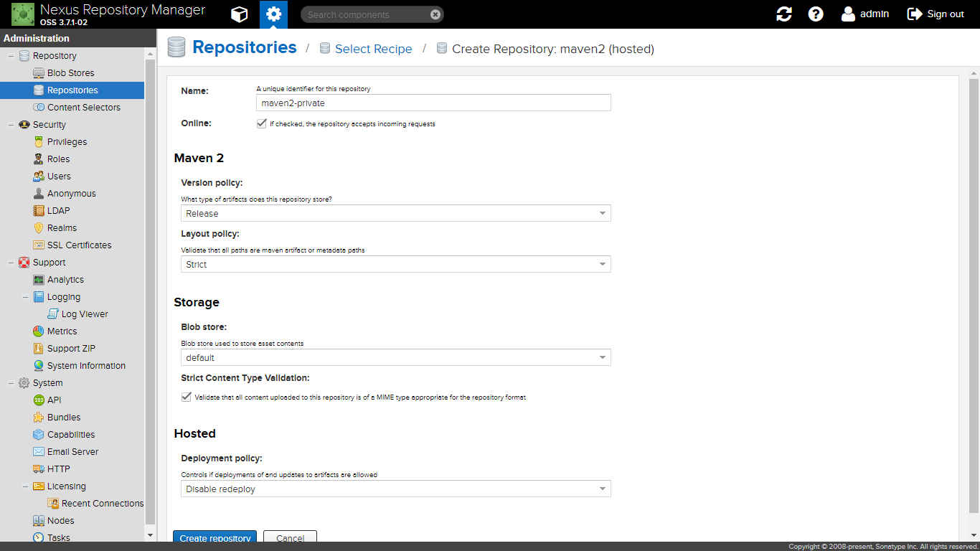Click the Cancel button
Screen dimensions: 980x551
coord(290,537)
